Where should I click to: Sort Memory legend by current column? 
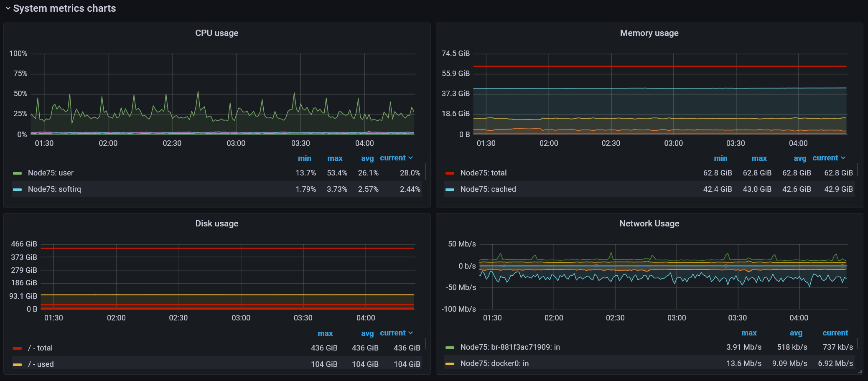(x=829, y=158)
